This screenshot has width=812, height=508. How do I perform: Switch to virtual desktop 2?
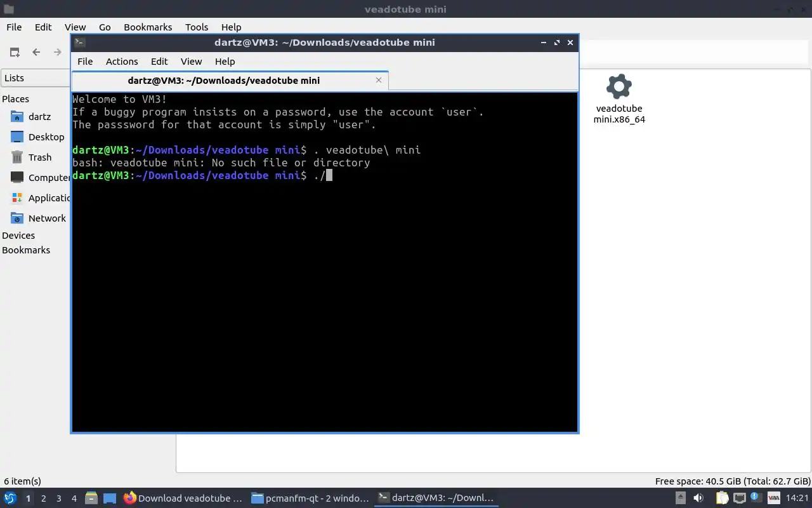pyautogui.click(x=43, y=498)
